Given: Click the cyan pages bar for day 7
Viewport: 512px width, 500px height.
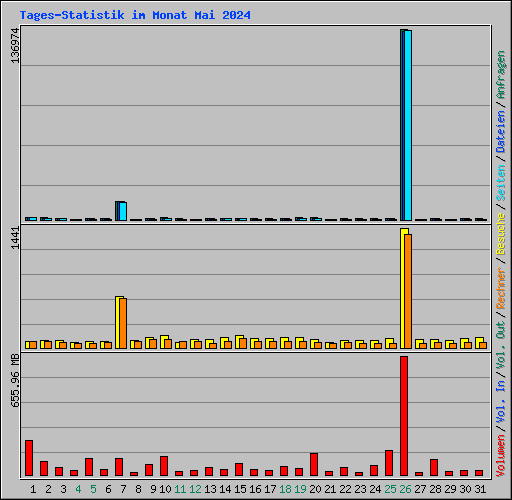Looking at the screenshot, I should (123, 211).
